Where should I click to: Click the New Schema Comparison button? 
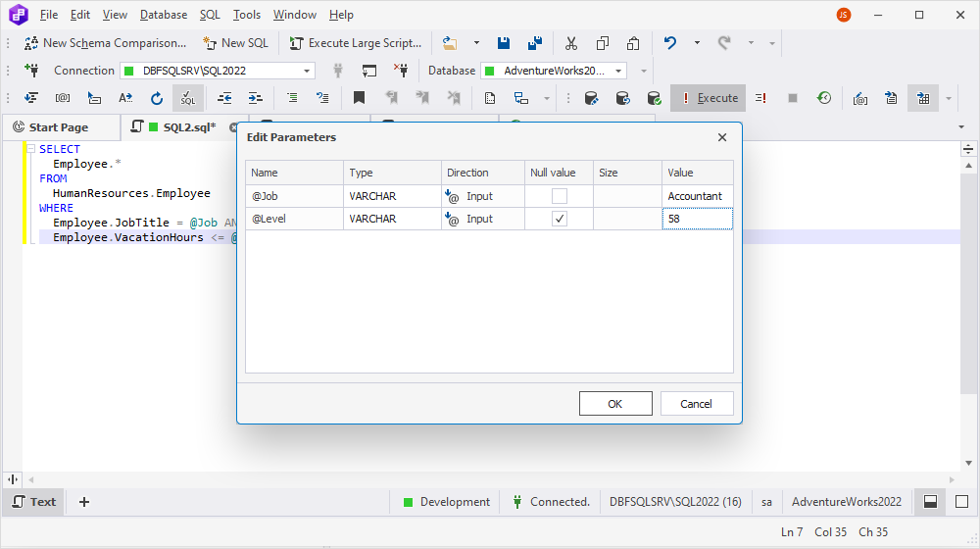pyautogui.click(x=105, y=43)
